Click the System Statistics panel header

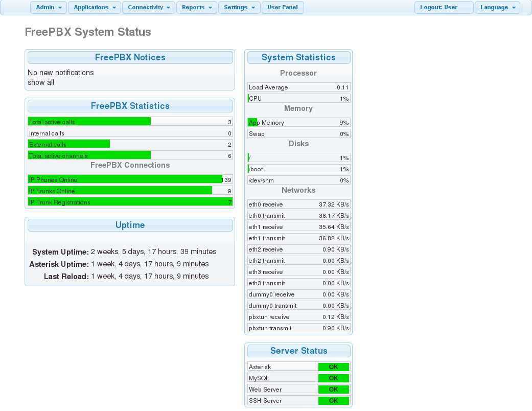298,57
